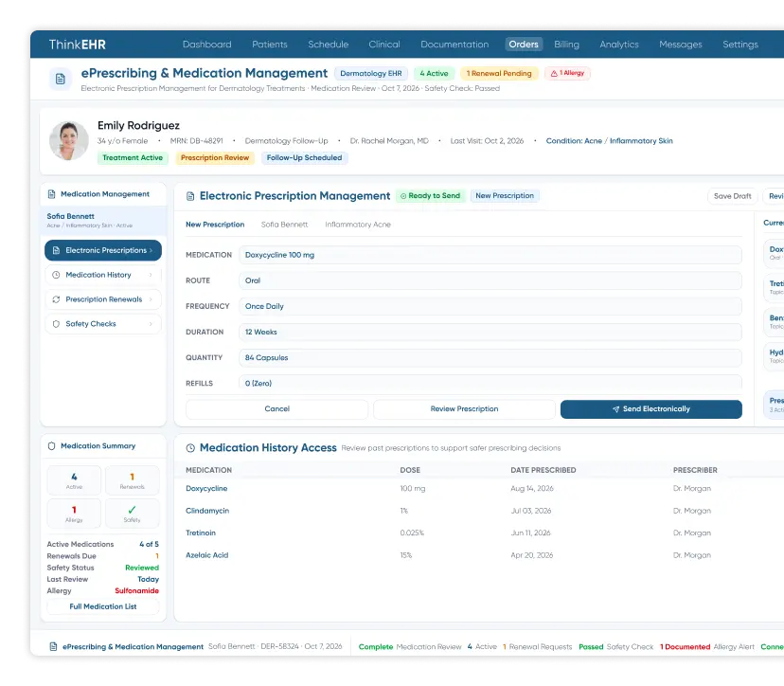This screenshot has height=686, width=784.
Task: Click the Safety Checks shield icon
Action: 56,324
